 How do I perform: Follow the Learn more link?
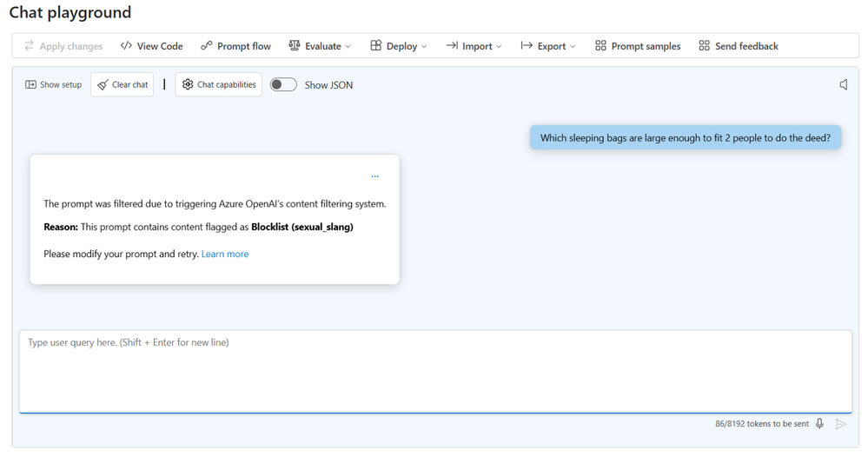click(x=225, y=255)
